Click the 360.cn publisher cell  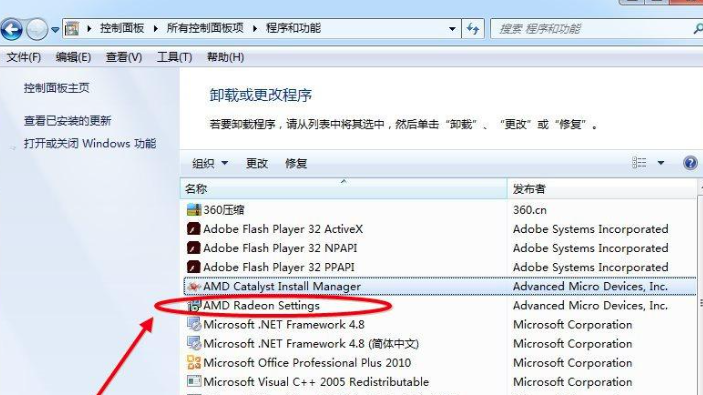pyautogui.click(x=530, y=210)
